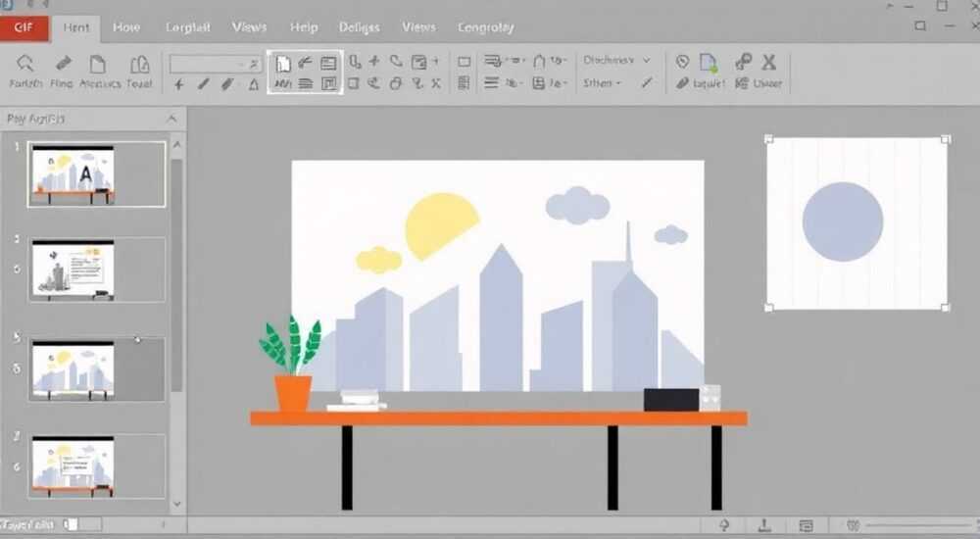The width and height of the screenshot is (980, 539).
Task: Click the Help tab in the ribbon
Action: coord(304,27)
